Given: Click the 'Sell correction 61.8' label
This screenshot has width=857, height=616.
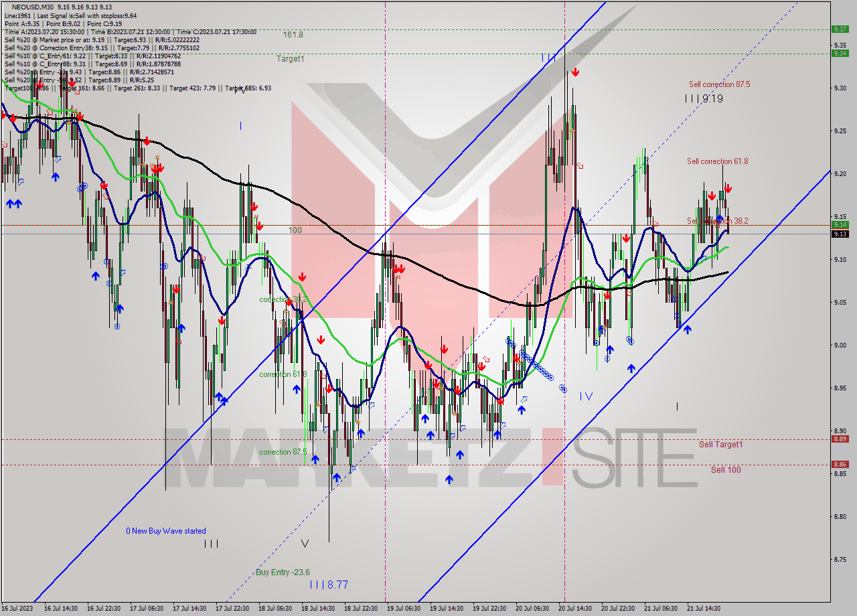Looking at the screenshot, I should 718,161.
